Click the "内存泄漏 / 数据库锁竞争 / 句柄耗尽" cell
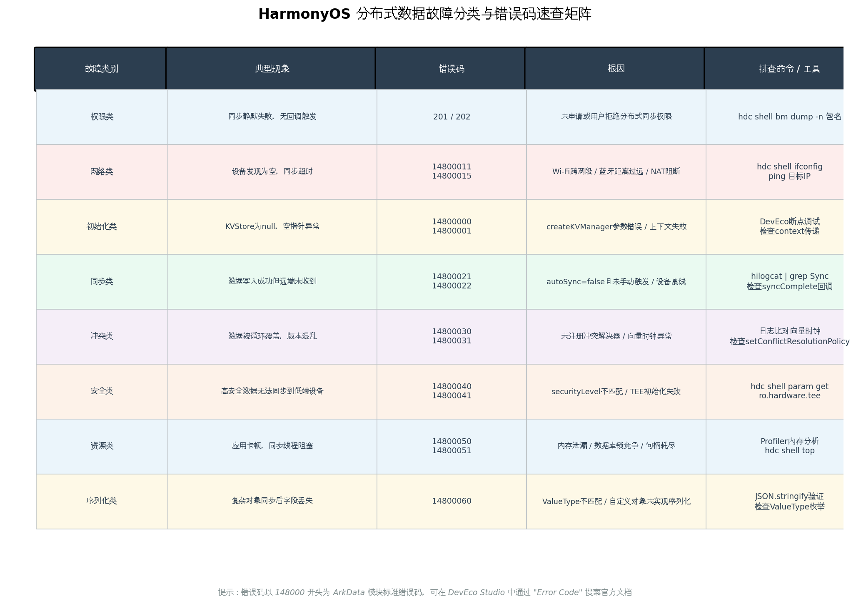 616,447
